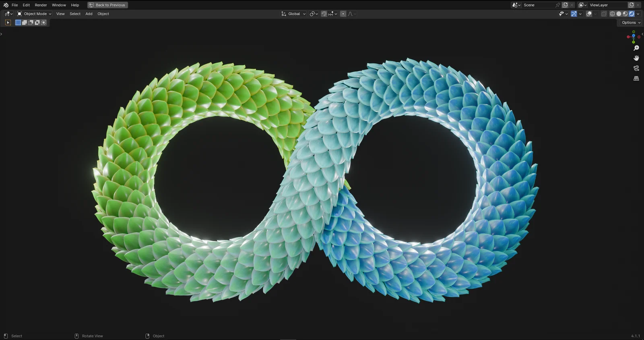
Task: Open the object visibility and selectability dropdown
Action: [x=563, y=14]
